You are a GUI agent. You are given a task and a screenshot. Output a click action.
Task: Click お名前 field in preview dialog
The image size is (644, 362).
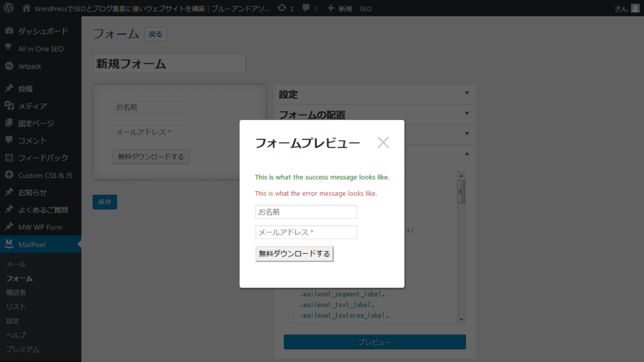click(306, 212)
